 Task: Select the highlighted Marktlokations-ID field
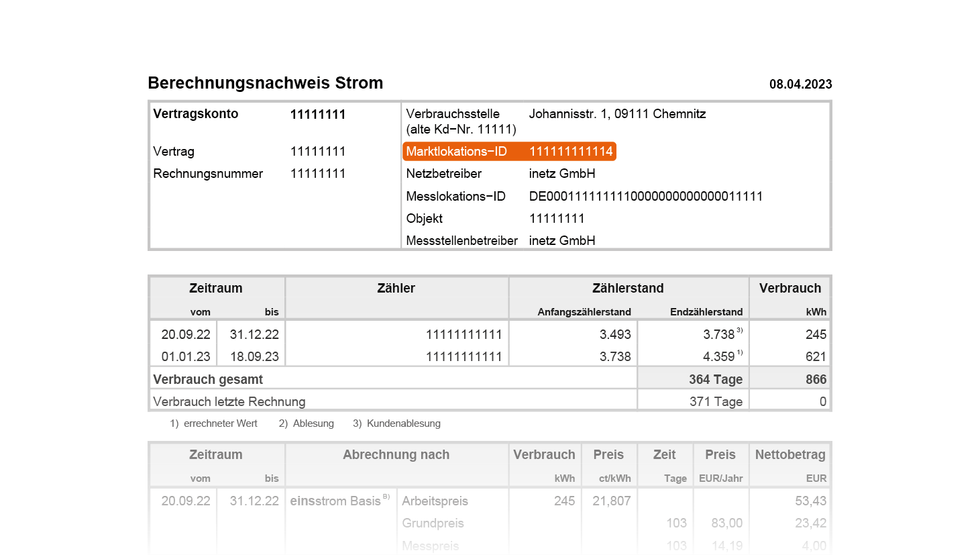coord(508,151)
